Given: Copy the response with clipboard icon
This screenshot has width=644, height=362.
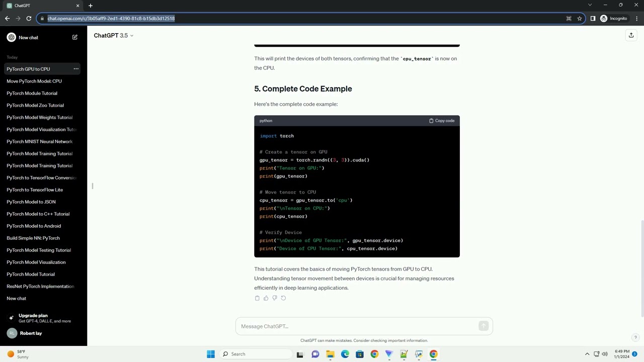Looking at the screenshot, I should coord(257,298).
